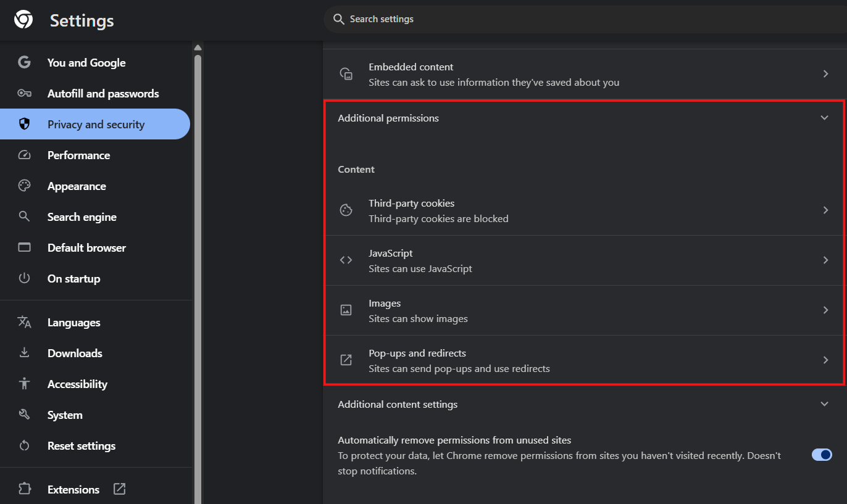
Task: Open the Reset settings page
Action: (x=81, y=445)
